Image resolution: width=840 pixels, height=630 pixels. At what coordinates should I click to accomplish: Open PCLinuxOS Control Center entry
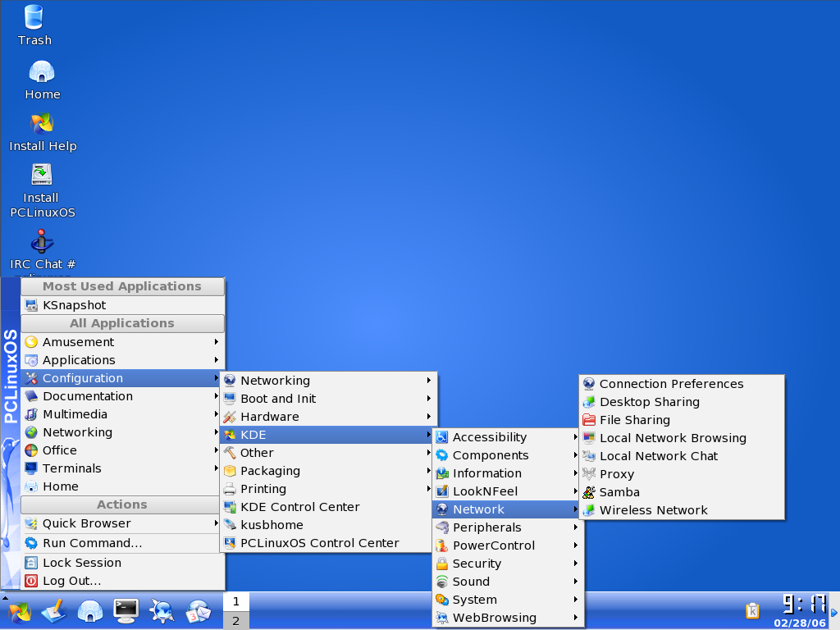327,543
